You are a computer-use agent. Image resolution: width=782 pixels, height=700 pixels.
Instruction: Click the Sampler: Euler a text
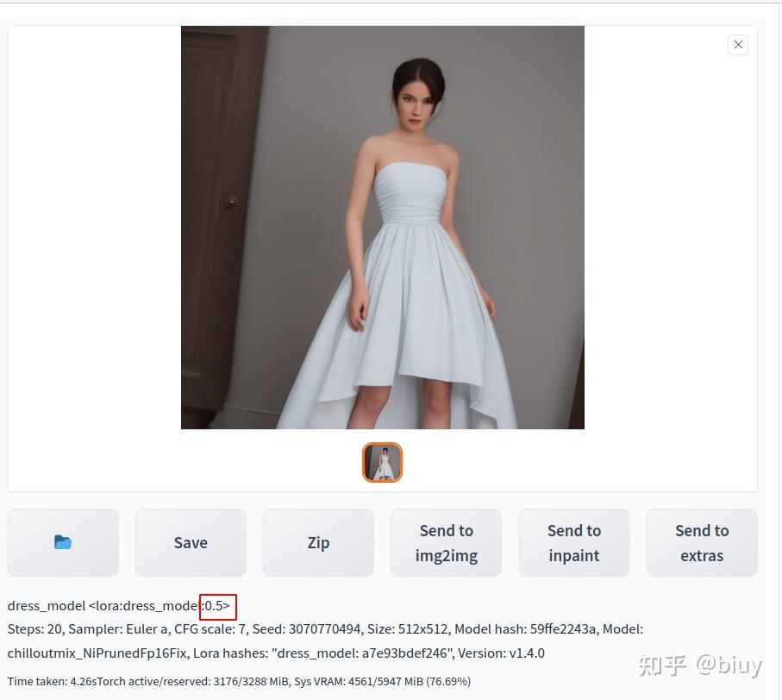pyautogui.click(x=118, y=629)
